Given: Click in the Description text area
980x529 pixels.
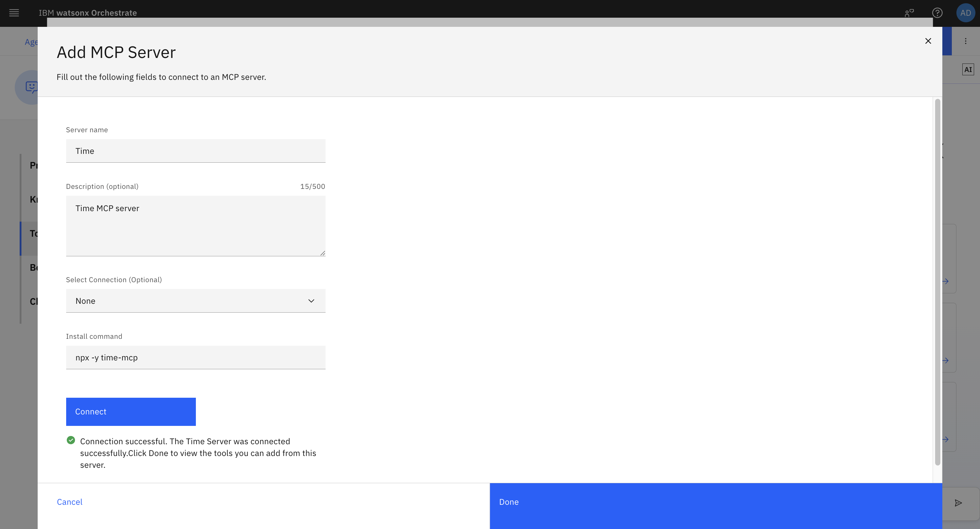Looking at the screenshot, I should coord(195,226).
